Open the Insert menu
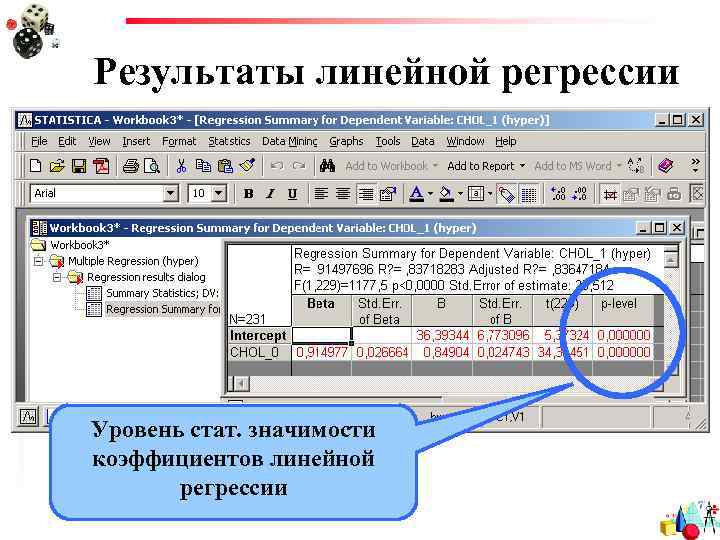 [136, 141]
